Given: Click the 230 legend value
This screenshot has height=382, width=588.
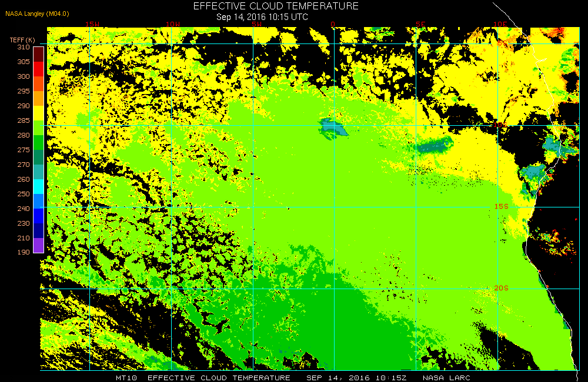Looking at the screenshot, I should click(24, 223).
